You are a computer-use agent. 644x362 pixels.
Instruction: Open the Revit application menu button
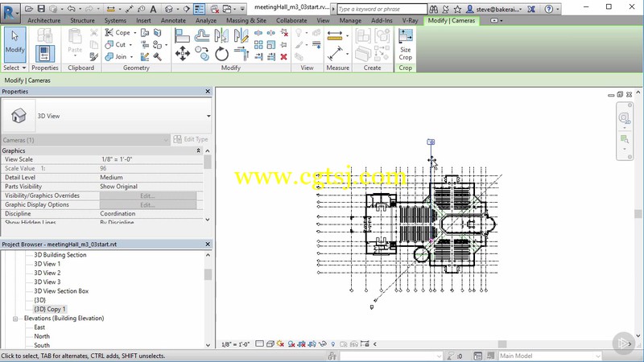coord(10,12)
